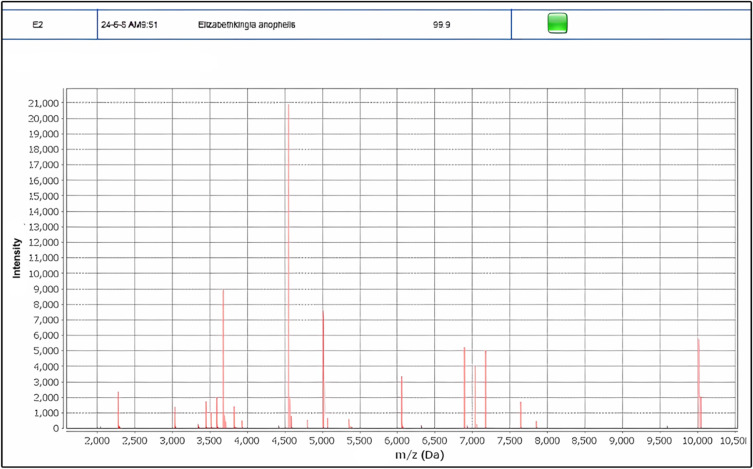The width and height of the screenshot is (753, 469).
Task: Click the 24-6-5 acquisition timestamp
Action: [129, 24]
